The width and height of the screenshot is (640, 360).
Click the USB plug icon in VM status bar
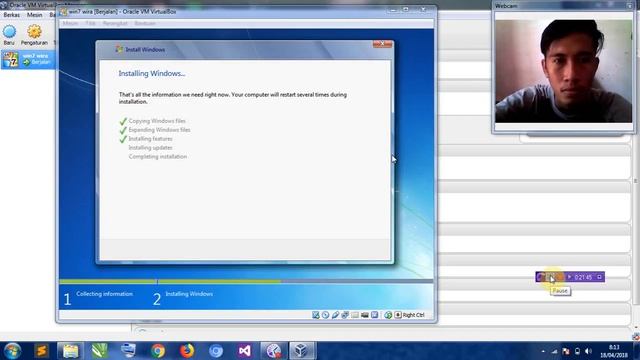pyautogui.click(x=335, y=315)
